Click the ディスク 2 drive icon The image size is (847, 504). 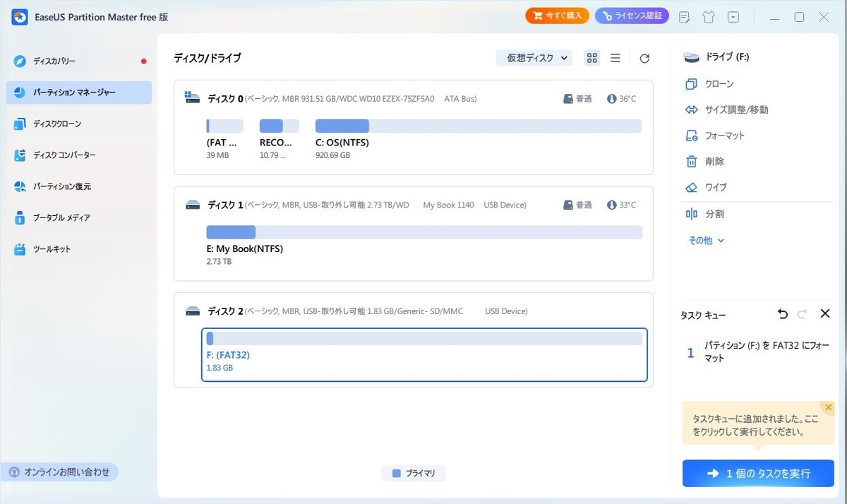pyautogui.click(x=193, y=311)
